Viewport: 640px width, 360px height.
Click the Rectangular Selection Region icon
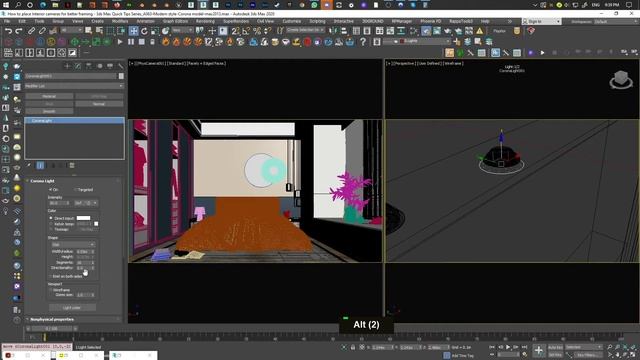click(x=110, y=31)
